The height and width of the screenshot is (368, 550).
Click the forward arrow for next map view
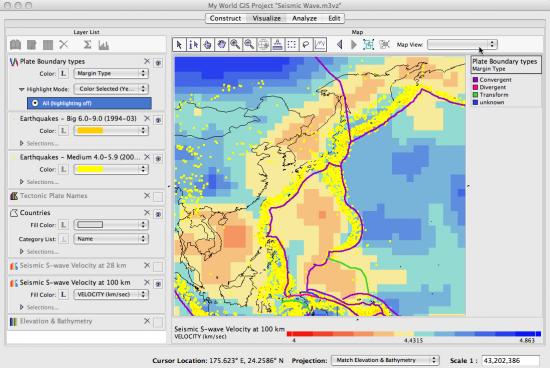[354, 45]
